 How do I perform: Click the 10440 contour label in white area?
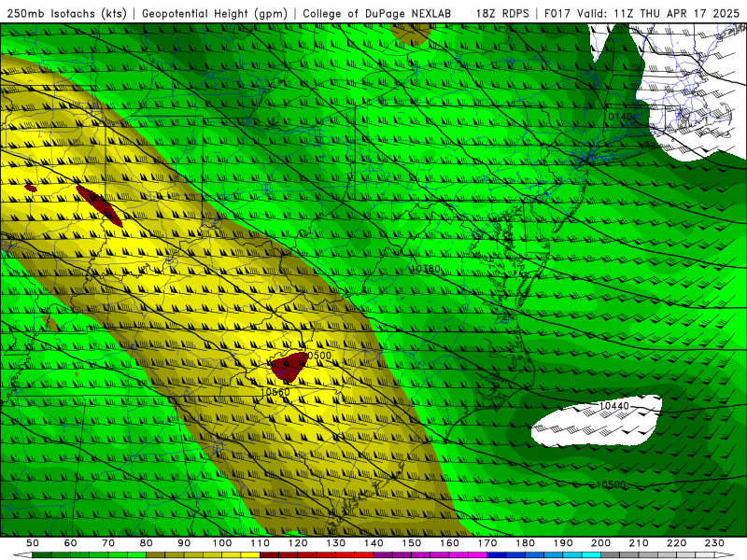coord(613,406)
